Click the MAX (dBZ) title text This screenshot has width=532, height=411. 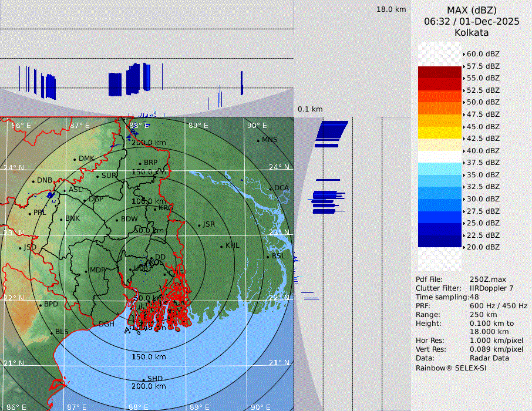pyautogui.click(x=472, y=10)
